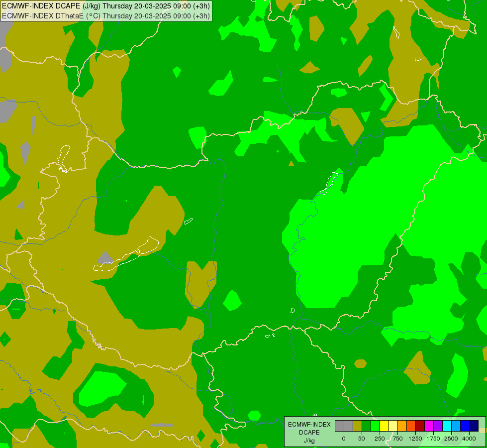Viewport: 487px width, 448px height.
Task: Click the olive legend swatch below 50
Action: coord(358,426)
